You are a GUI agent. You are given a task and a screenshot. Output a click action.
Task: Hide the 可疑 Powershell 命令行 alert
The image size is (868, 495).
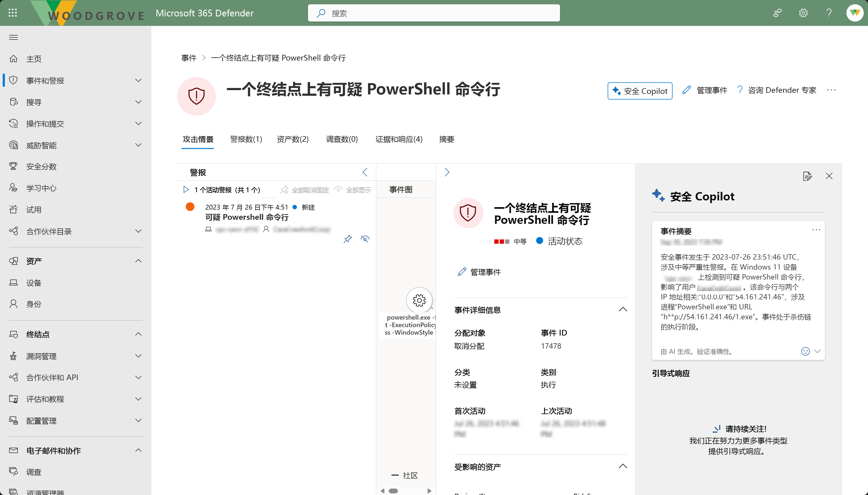click(x=365, y=239)
